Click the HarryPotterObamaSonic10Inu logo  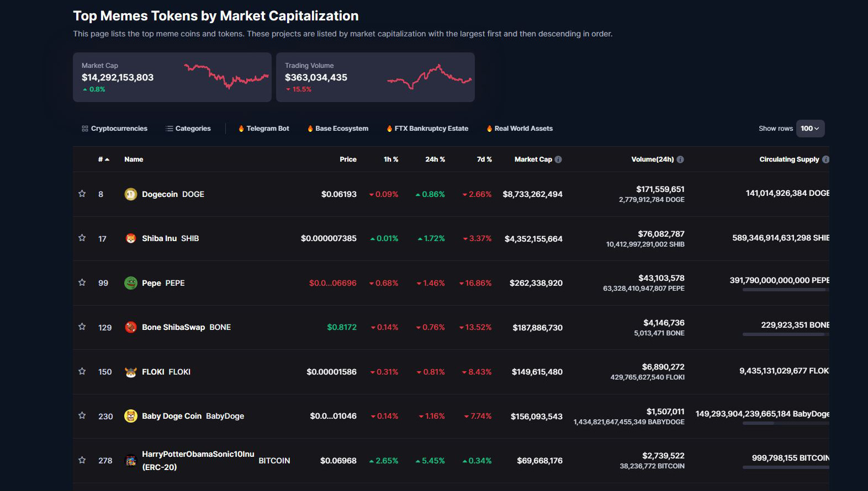(131, 461)
